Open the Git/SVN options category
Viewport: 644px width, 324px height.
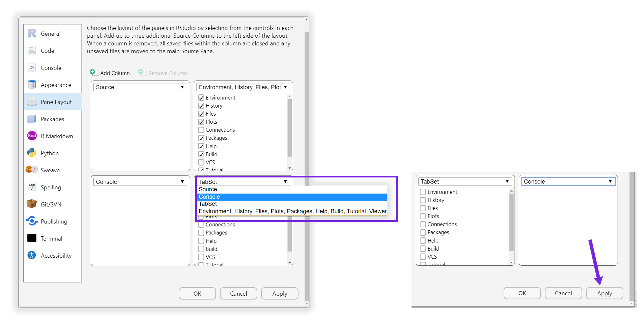(53, 204)
